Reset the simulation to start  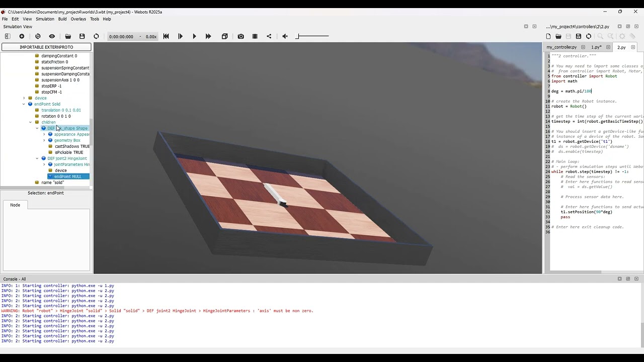point(166,36)
